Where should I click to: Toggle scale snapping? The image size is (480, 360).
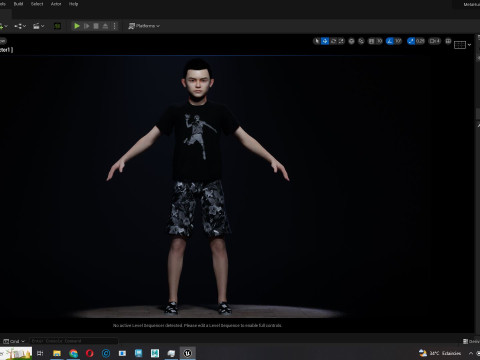[411, 41]
